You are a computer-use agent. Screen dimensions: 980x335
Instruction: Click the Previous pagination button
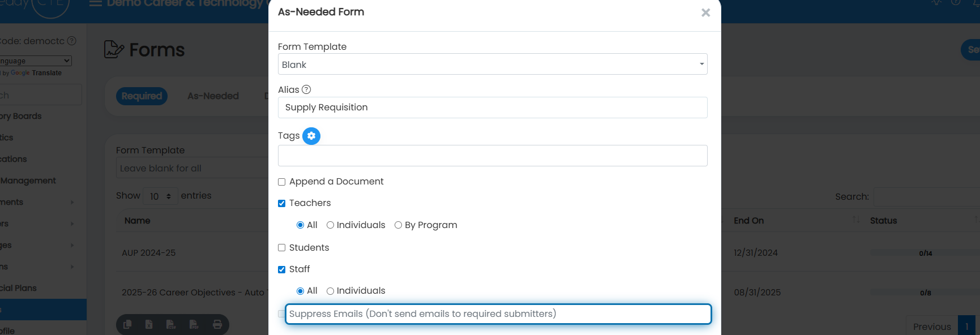(932, 327)
